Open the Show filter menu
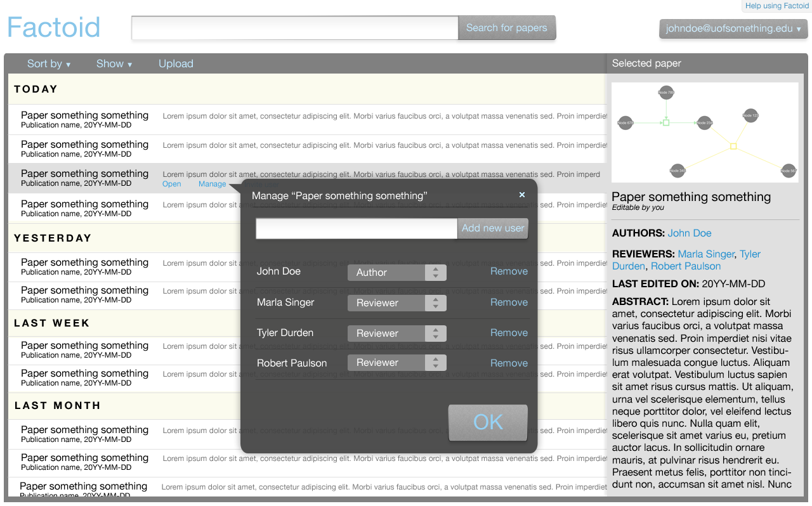 tap(114, 63)
